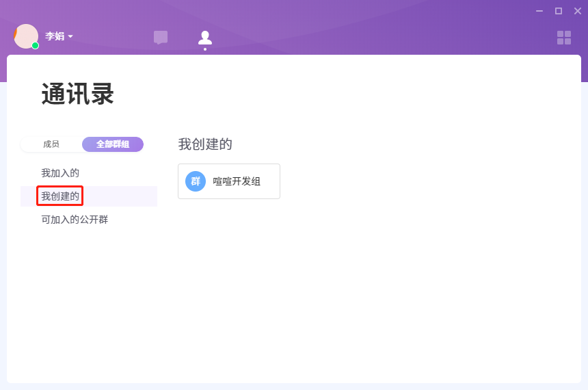Open the 喧喧开发组 group card
The width and height of the screenshot is (588, 390).
229,181
